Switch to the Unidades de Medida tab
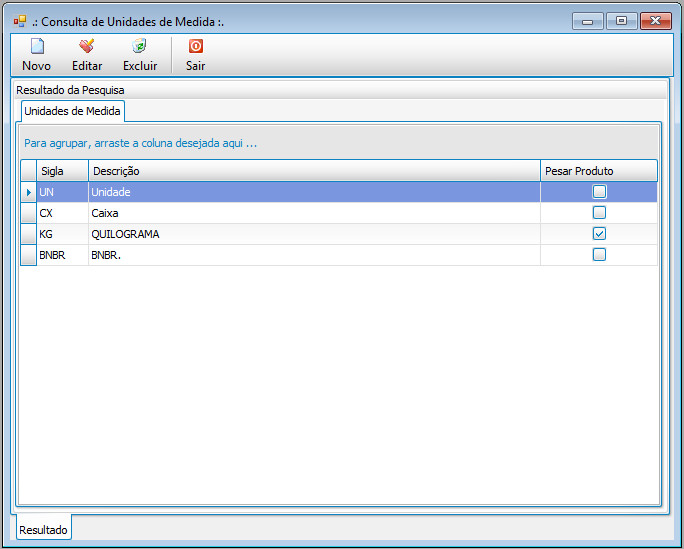The height and width of the screenshot is (549, 684). coord(72,111)
